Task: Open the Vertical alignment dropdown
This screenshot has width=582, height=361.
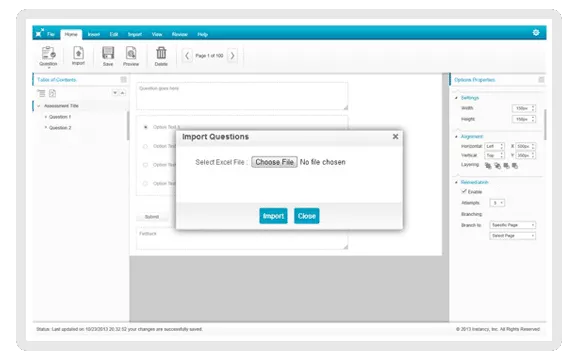Action: (494, 155)
